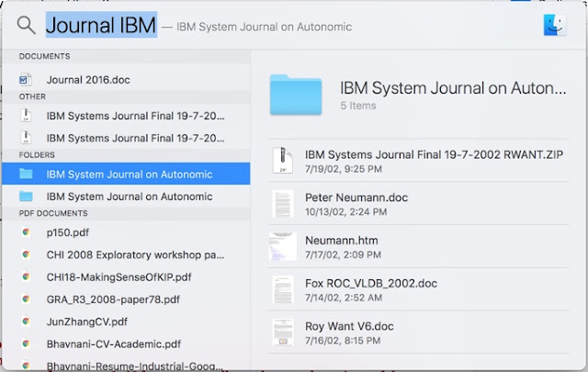Click the Roy Want V6.doc thumbnail
Image resolution: width=588 pixels, height=372 pixels.
283,333
